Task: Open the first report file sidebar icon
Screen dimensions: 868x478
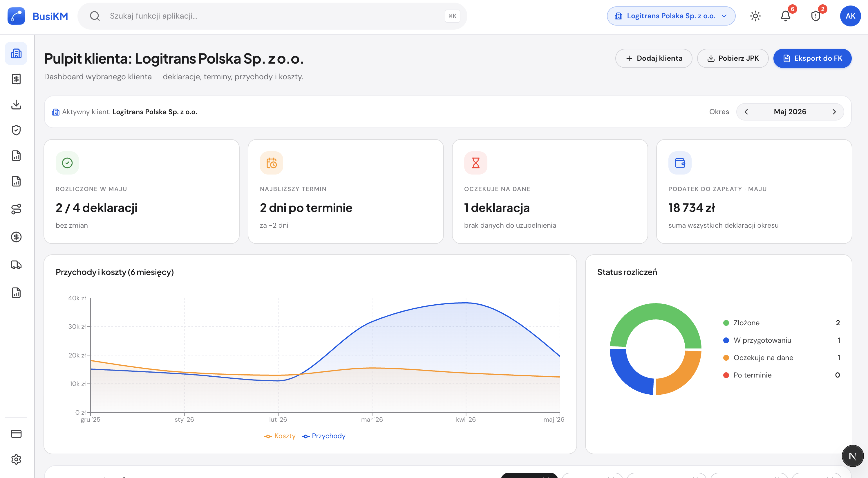Action: click(x=16, y=156)
